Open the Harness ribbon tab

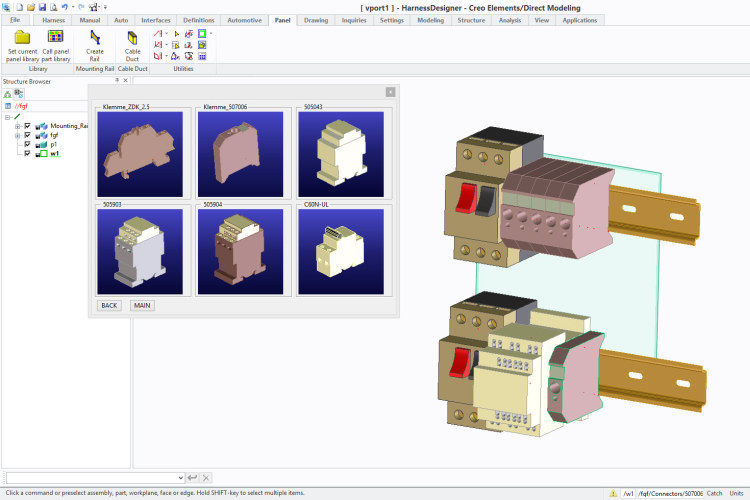(54, 20)
